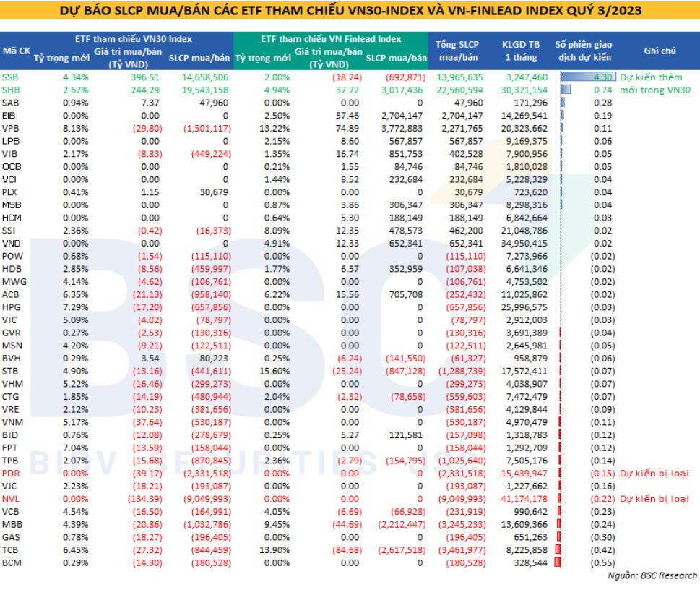Viewport: 700px width, 595px height.
Task: Click the 34,950,415 volume in VND row
Action: pos(524,244)
